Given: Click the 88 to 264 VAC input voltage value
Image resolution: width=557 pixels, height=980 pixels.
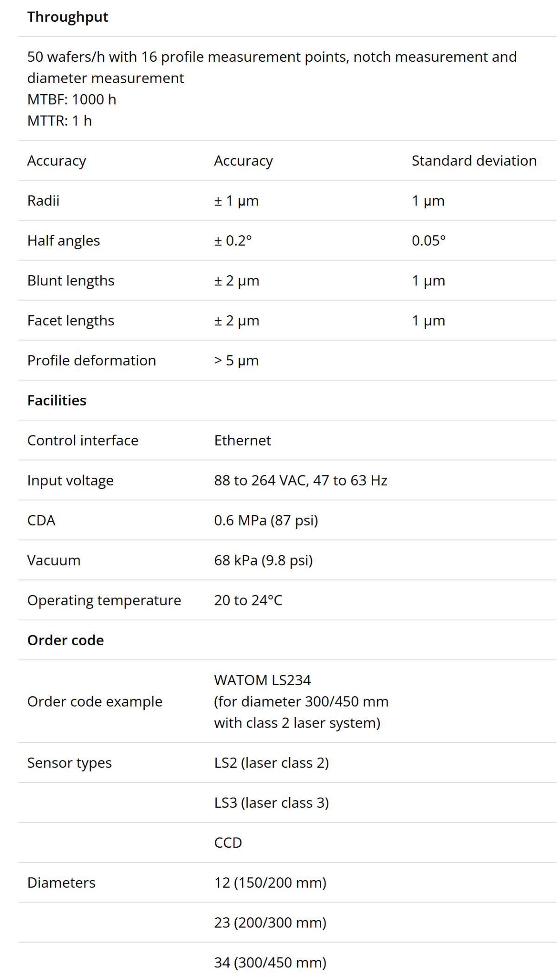Looking at the screenshot, I should click(x=300, y=480).
